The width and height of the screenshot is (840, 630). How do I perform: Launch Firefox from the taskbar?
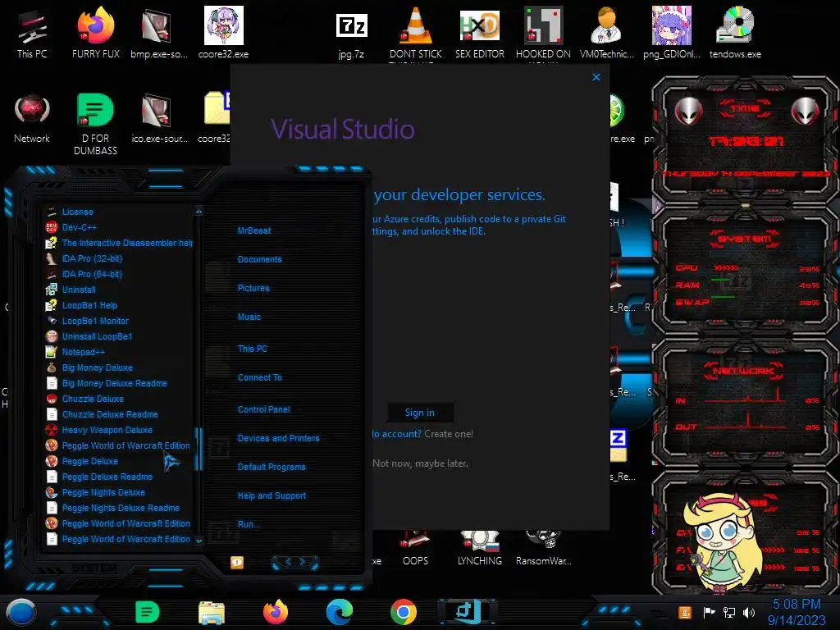tap(276, 612)
